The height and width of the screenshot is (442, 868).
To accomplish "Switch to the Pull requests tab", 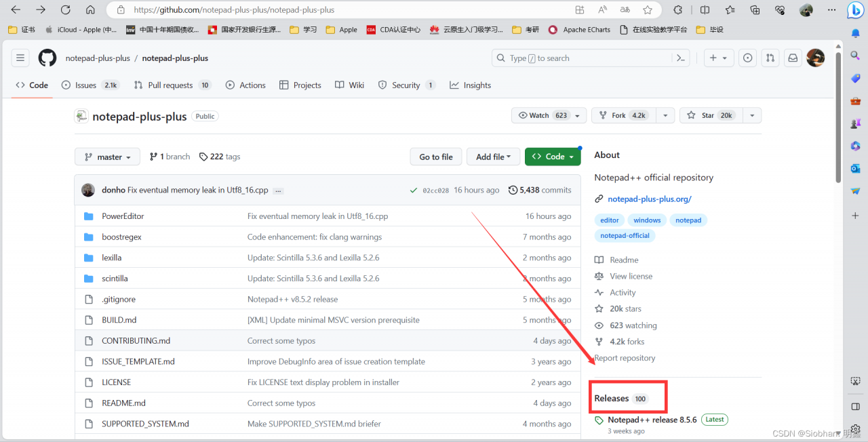I will (x=173, y=85).
